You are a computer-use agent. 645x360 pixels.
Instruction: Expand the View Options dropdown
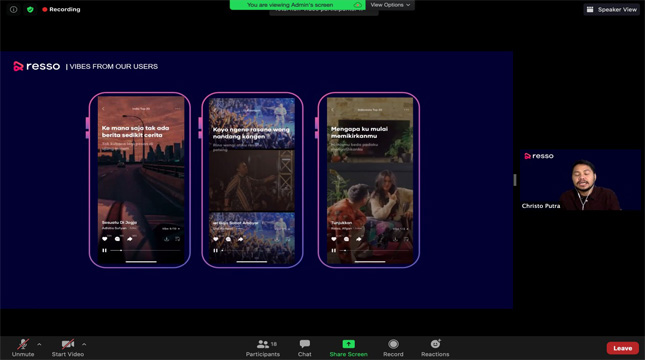point(390,5)
